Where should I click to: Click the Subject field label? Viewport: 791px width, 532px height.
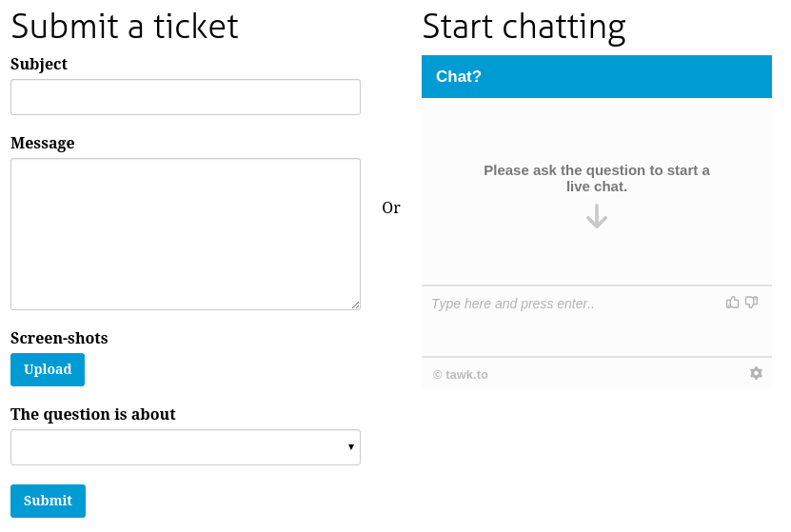pyautogui.click(x=39, y=64)
